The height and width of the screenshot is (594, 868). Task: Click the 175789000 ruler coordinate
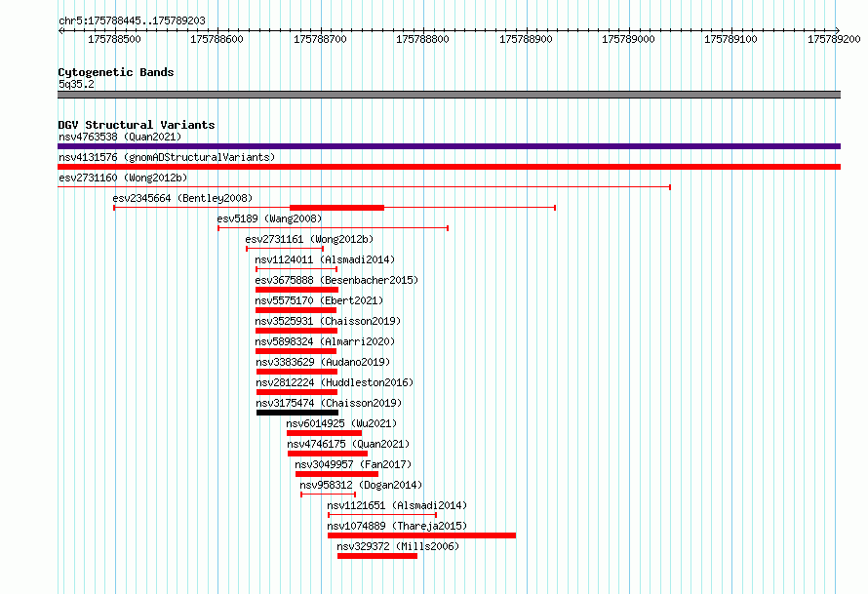[628, 39]
